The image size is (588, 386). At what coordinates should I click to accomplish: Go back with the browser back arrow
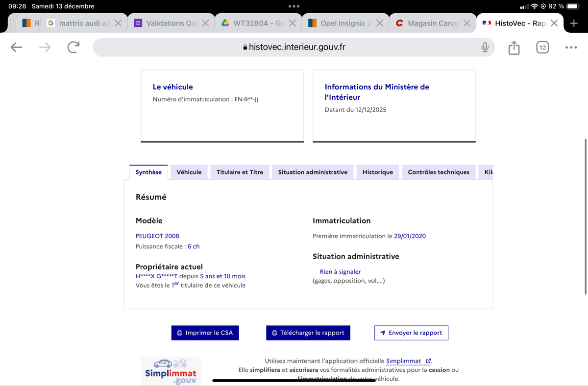point(17,48)
